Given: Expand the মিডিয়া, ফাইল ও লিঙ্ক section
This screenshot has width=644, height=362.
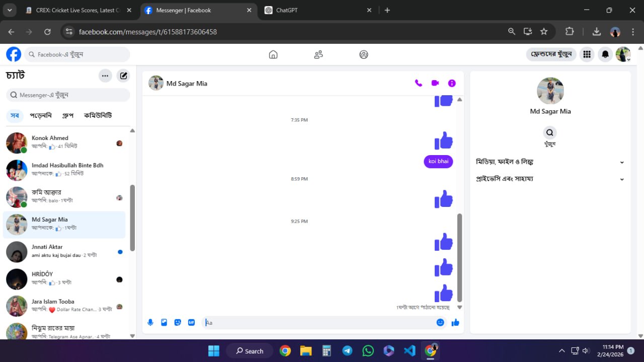Looking at the screenshot, I should [x=550, y=162].
